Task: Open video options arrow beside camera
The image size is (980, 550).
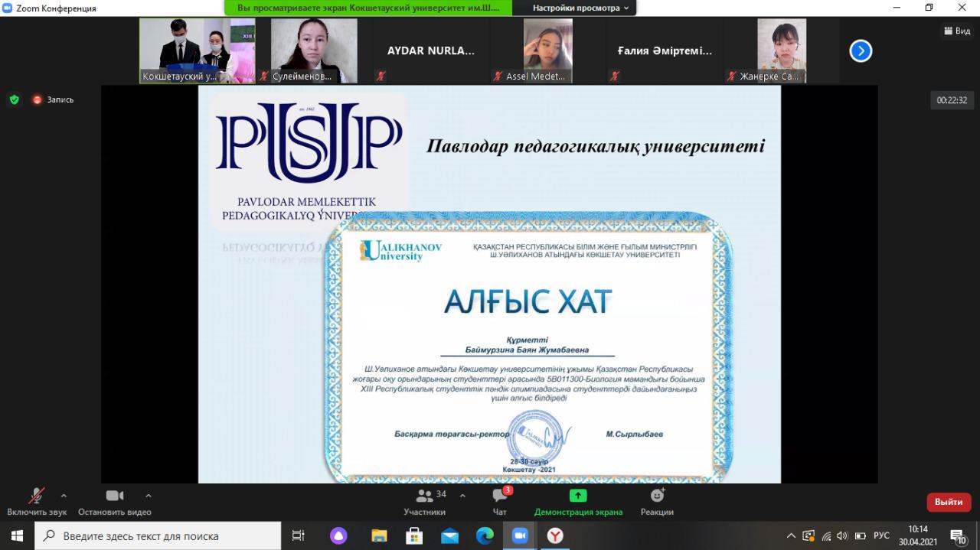Action: [x=149, y=496]
